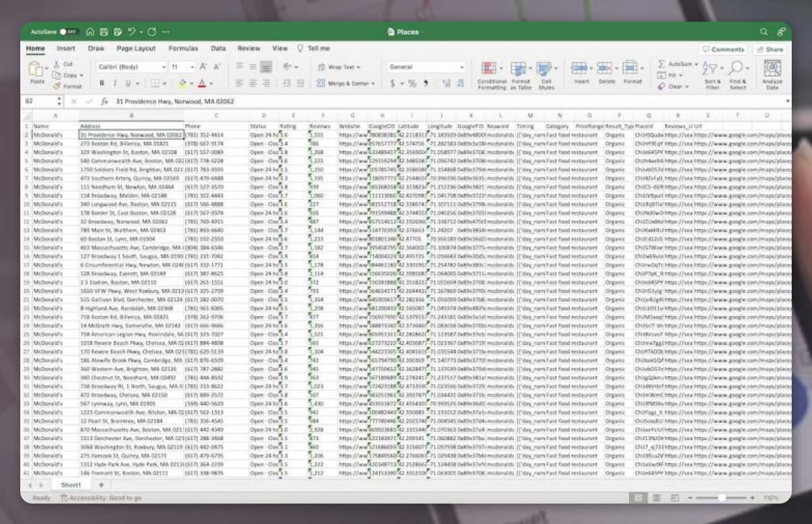Click the Save icon in title bar
Image resolution: width=812 pixels, height=524 pixels.
(104, 32)
